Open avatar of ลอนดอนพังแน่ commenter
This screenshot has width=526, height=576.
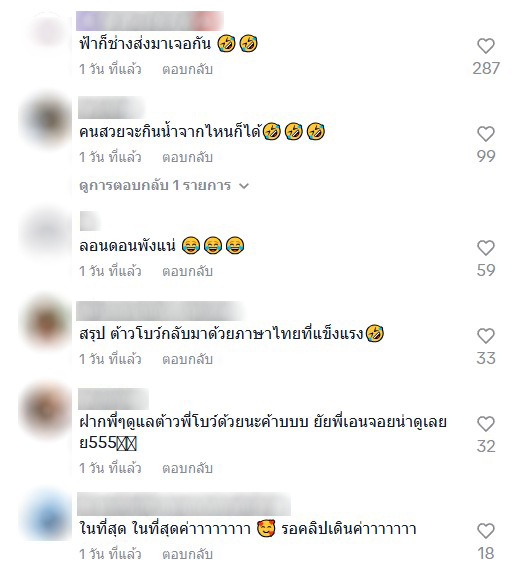click(46, 232)
